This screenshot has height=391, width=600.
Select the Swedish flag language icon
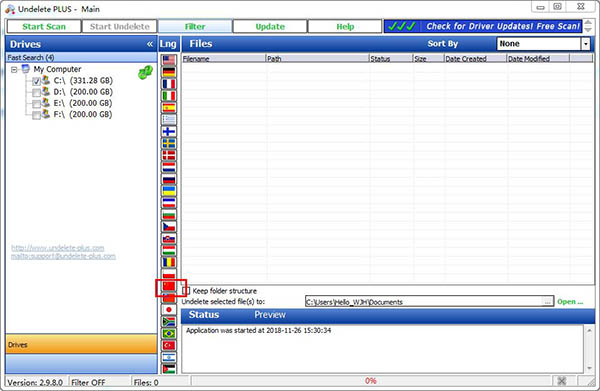point(169,143)
